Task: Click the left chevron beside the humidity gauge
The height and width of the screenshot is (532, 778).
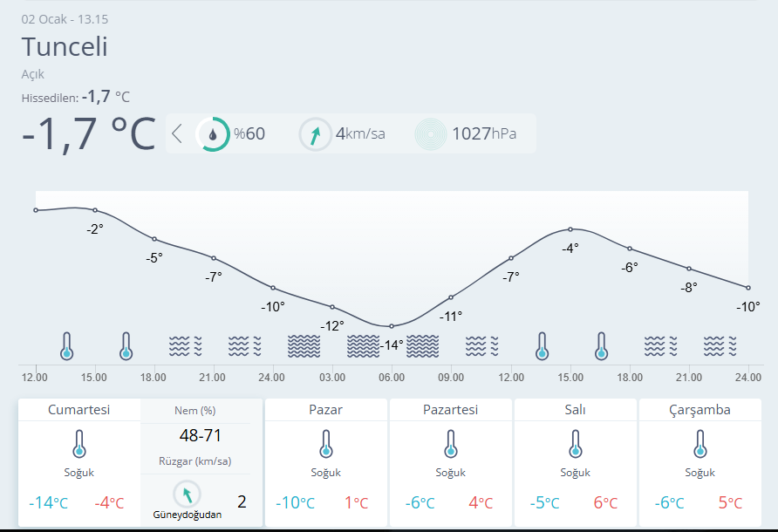Action: pos(177,133)
